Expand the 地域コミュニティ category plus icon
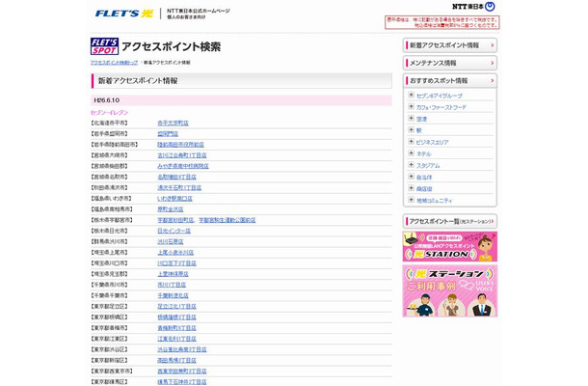This screenshot has height=386, width=588. click(x=411, y=200)
